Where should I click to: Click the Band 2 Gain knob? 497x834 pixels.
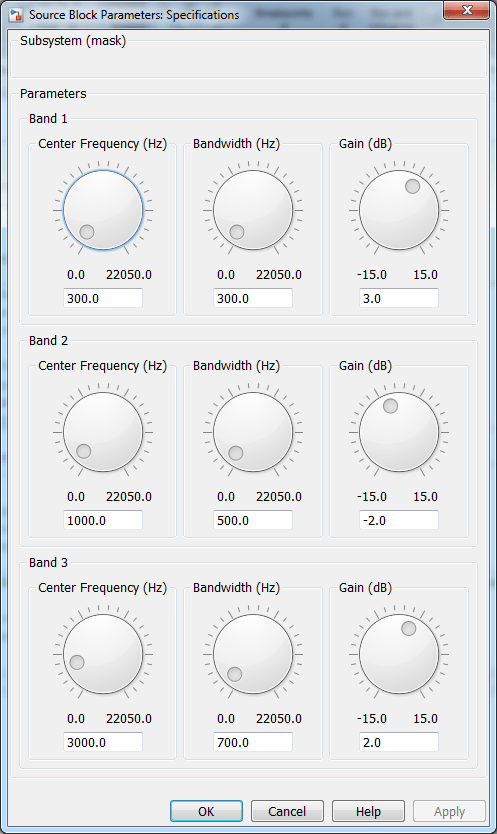tap(399, 432)
